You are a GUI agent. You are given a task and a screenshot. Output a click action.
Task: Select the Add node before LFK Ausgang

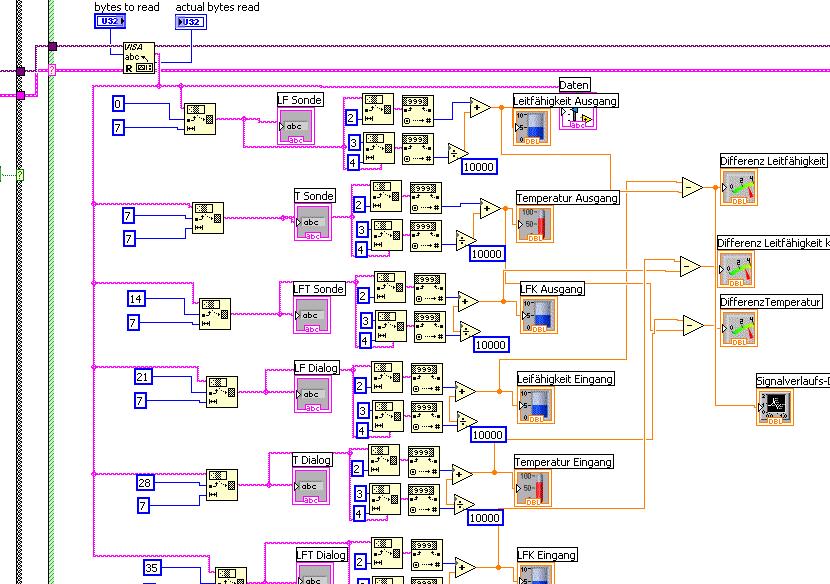(467, 301)
